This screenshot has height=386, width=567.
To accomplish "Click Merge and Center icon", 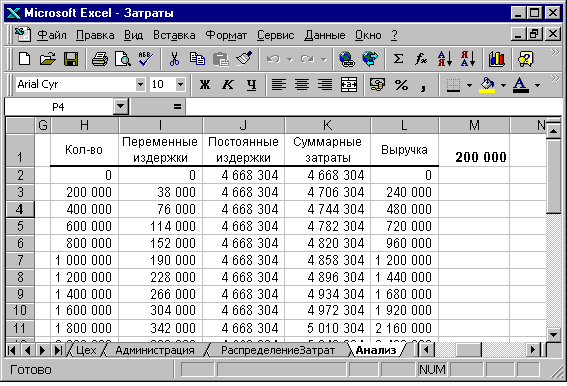I will 349,85.
